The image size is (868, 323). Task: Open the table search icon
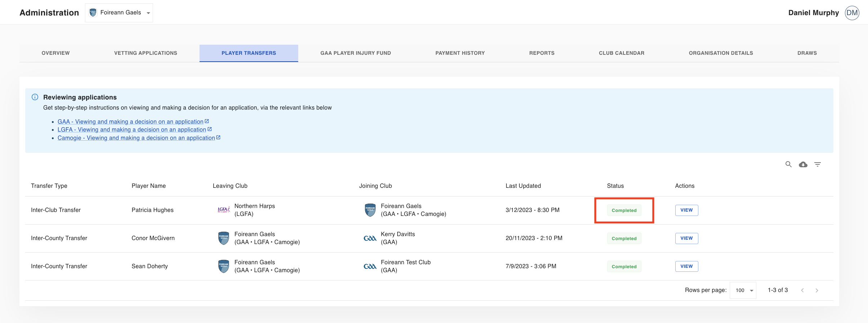pyautogui.click(x=788, y=164)
